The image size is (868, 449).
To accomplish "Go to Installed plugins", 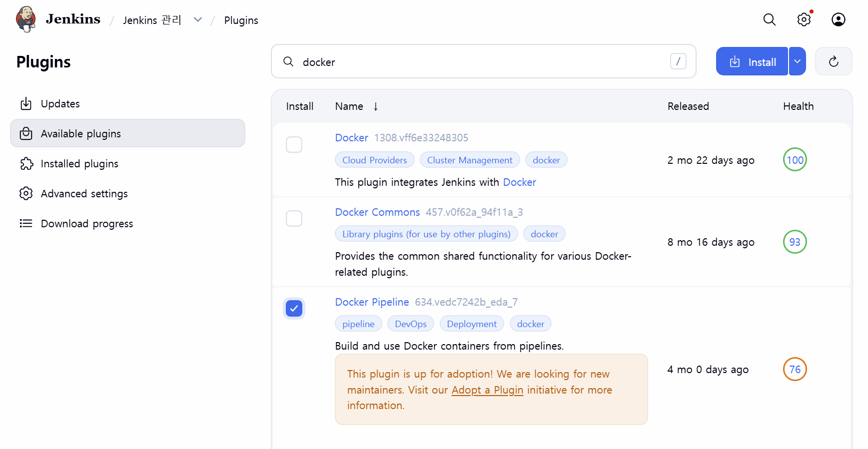I will pyautogui.click(x=127, y=163).
